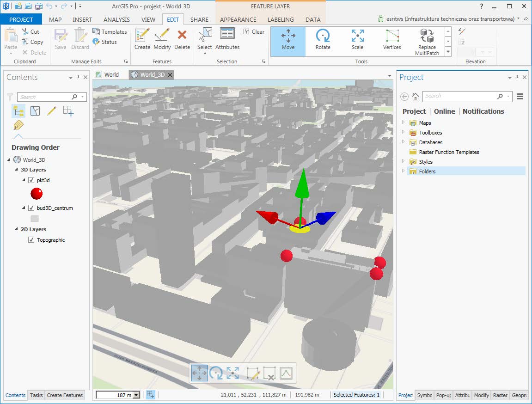Viewport: 532px width, 404px height.
Task: Click the Scale button on map toolbar
Action: coord(233,373)
